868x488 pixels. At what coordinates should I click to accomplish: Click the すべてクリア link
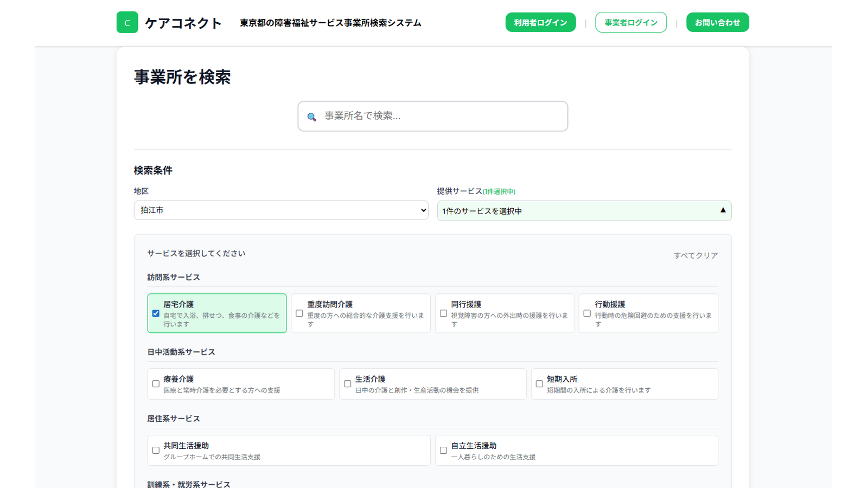696,255
